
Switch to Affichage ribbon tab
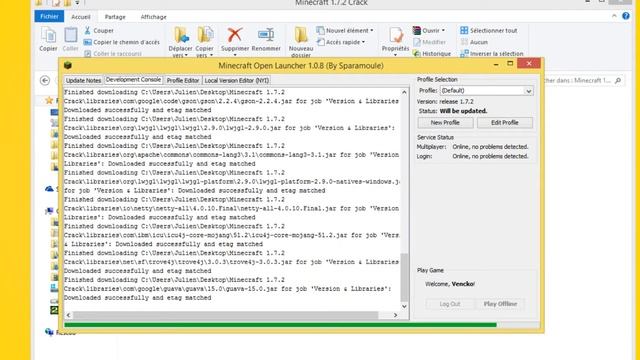[153, 17]
